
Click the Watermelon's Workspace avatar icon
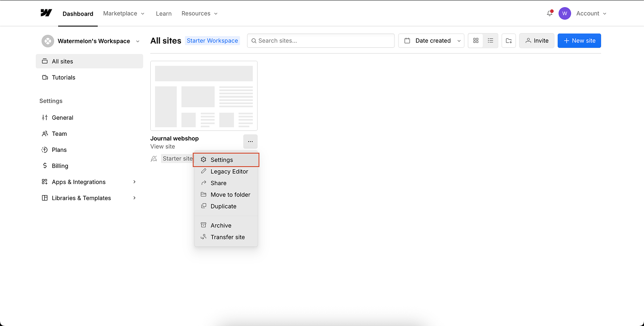pos(48,41)
